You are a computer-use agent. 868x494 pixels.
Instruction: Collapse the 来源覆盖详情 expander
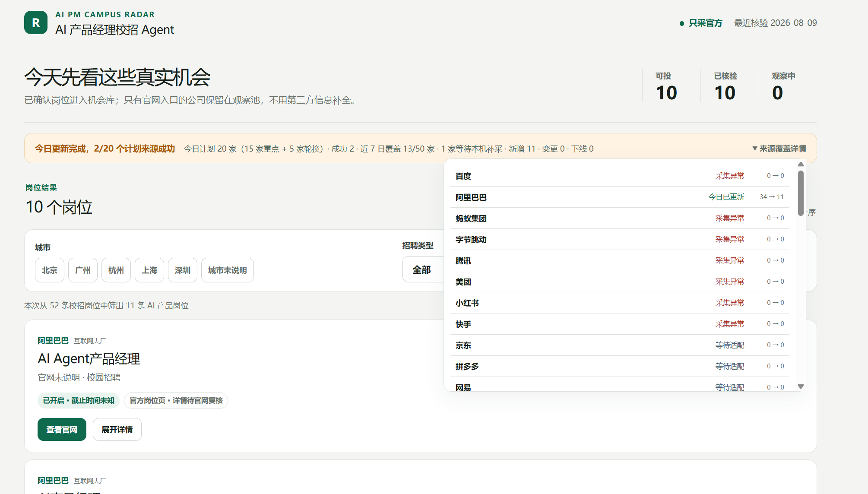pos(779,149)
